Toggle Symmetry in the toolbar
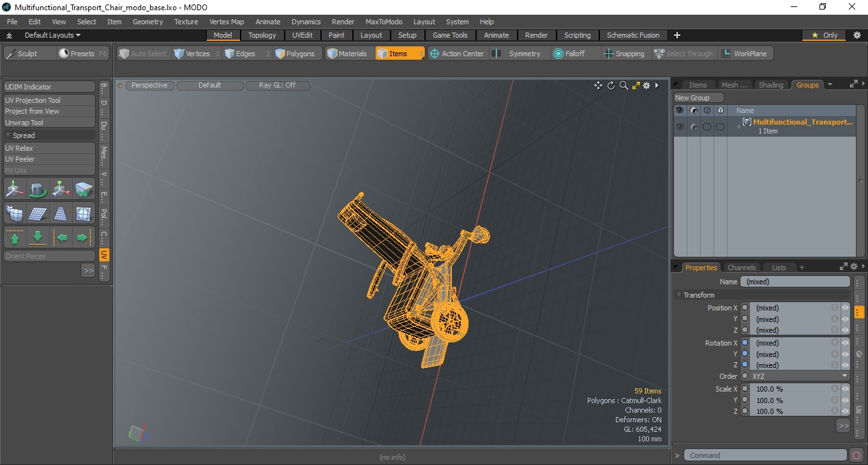The image size is (868, 465). [517, 54]
